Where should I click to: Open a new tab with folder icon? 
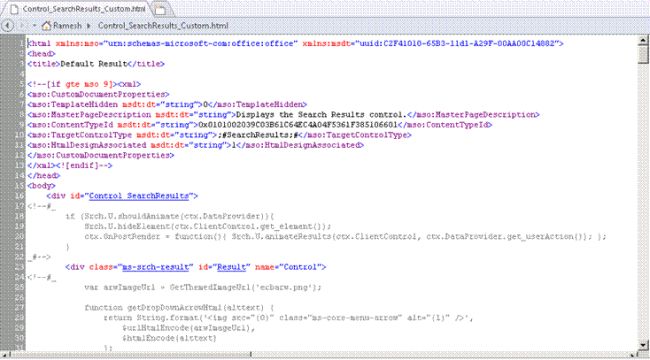point(161,10)
